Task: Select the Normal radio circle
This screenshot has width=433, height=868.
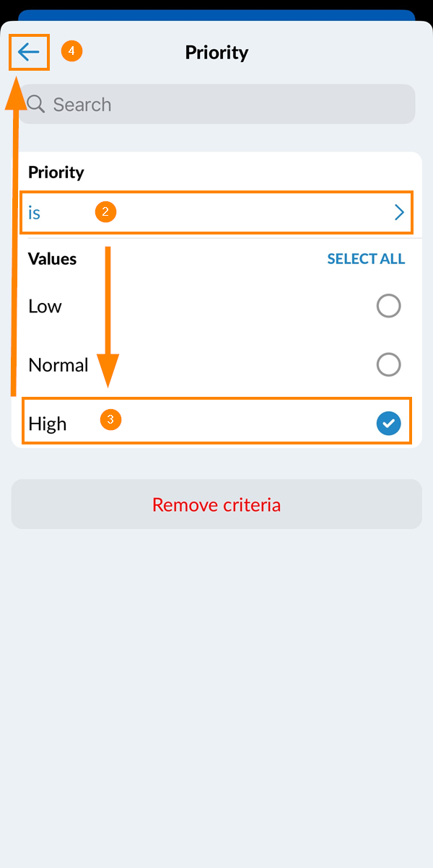Action: 388,365
